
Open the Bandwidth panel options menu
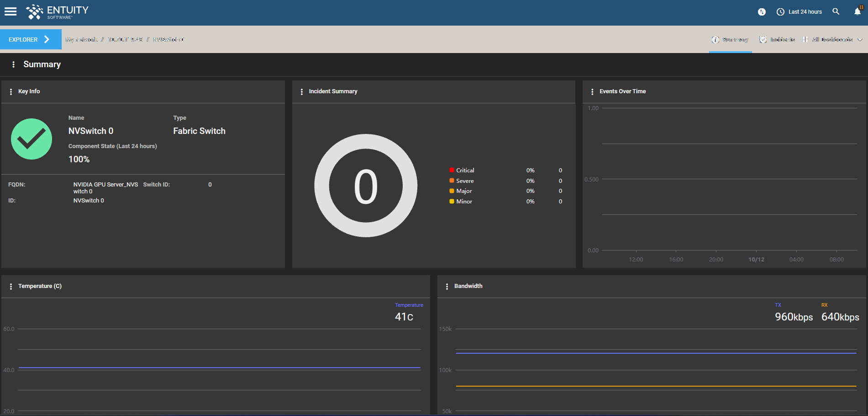447,286
